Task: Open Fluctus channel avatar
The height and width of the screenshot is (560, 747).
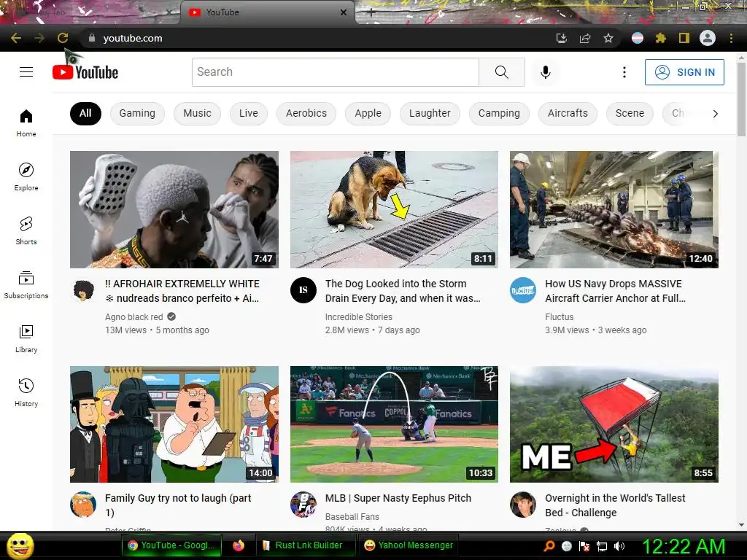Action: pyautogui.click(x=523, y=290)
